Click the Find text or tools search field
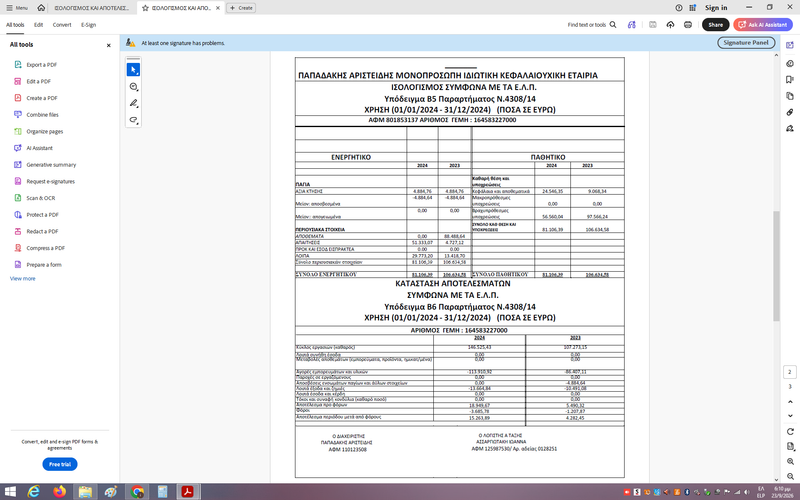 [x=592, y=24]
